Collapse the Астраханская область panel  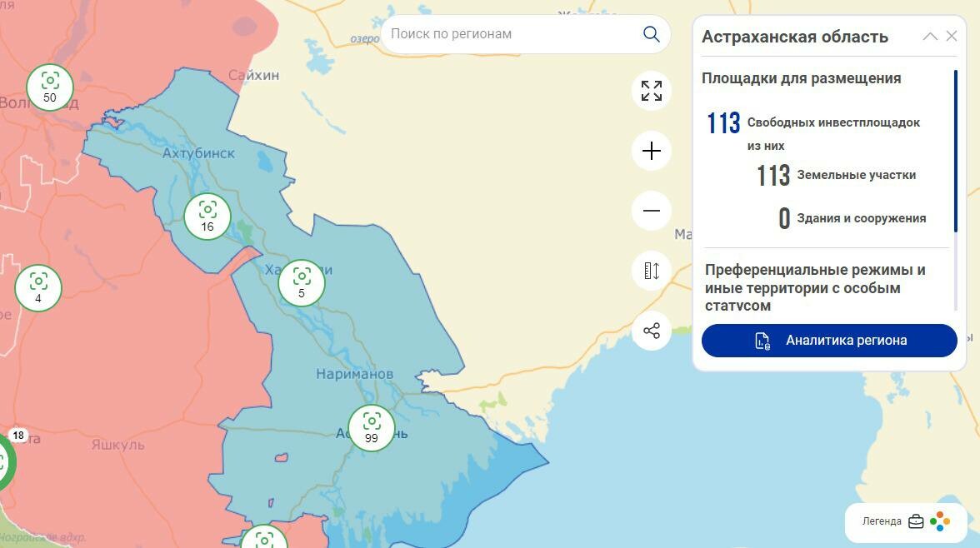tap(930, 37)
